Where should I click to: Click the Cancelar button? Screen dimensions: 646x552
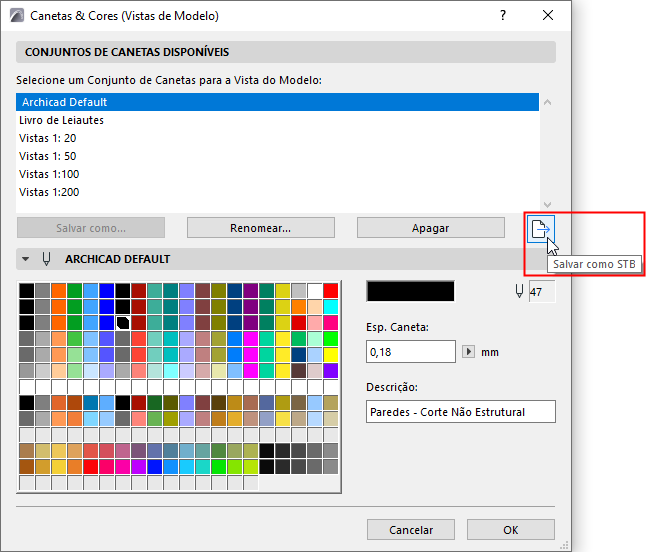pos(411,530)
